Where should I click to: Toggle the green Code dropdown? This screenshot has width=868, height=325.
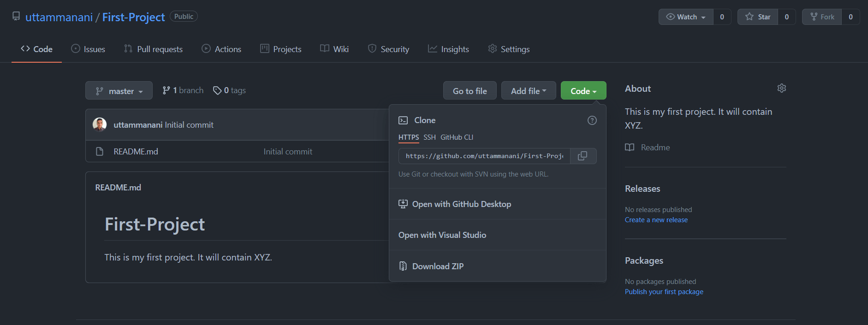(583, 91)
